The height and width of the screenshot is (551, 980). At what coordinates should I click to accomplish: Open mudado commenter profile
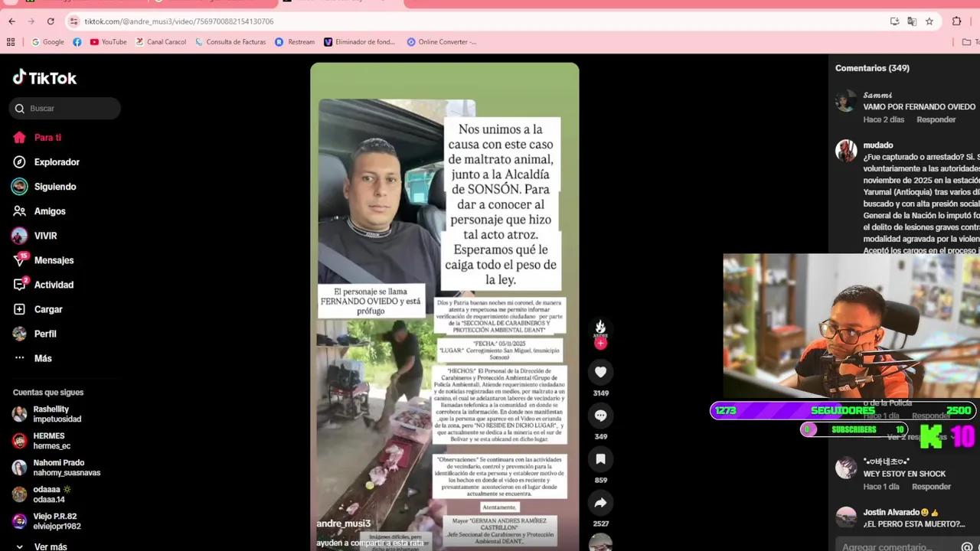846,150
